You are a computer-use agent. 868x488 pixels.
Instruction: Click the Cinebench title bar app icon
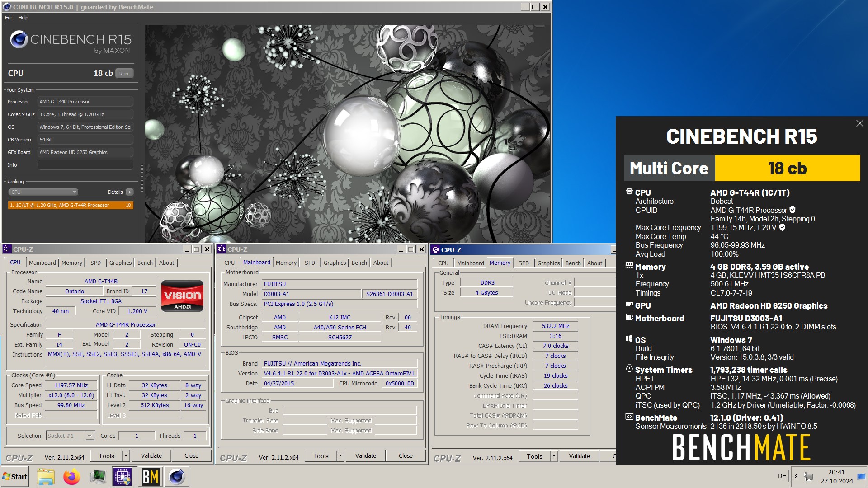tap(8, 7)
